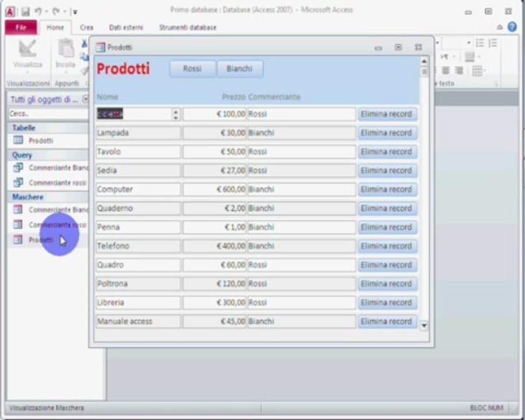
Task: Click the Commerciante field in Poltrona row
Action: tap(302, 284)
